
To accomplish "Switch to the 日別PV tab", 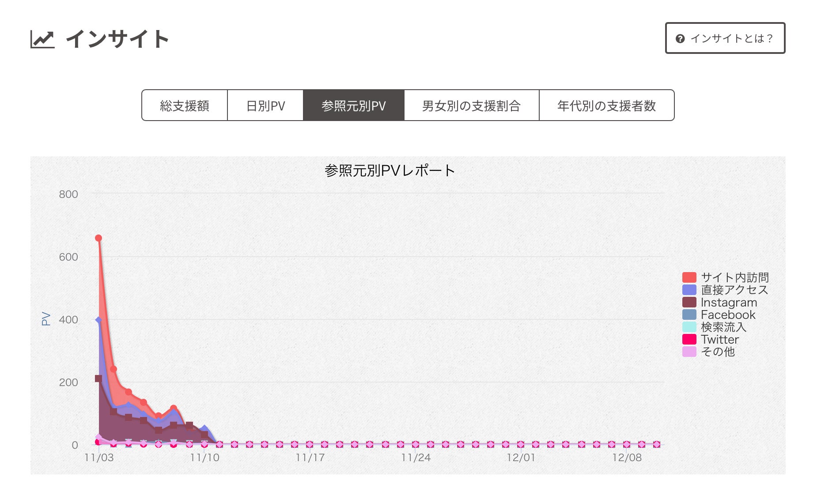I will click(x=265, y=106).
